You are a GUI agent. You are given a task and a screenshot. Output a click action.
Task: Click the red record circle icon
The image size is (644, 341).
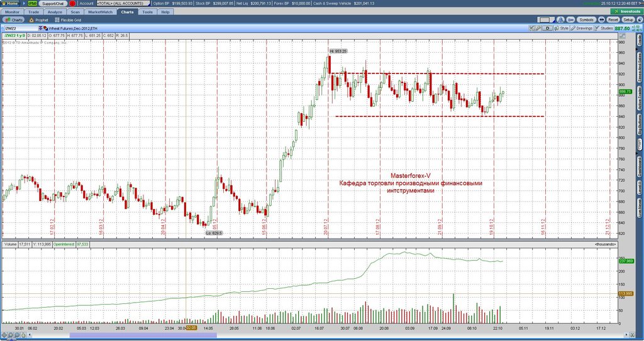click(73, 3)
